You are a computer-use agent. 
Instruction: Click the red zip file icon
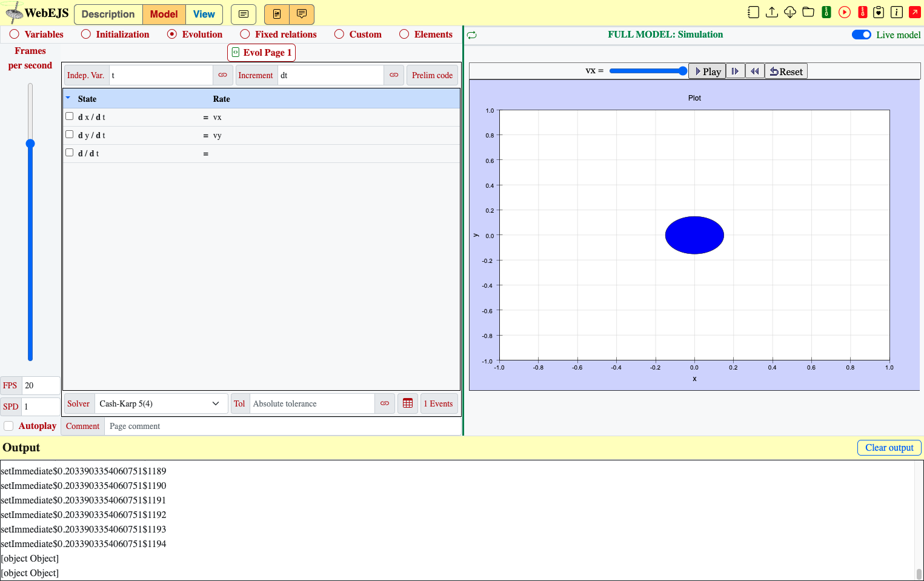pyautogui.click(x=863, y=12)
